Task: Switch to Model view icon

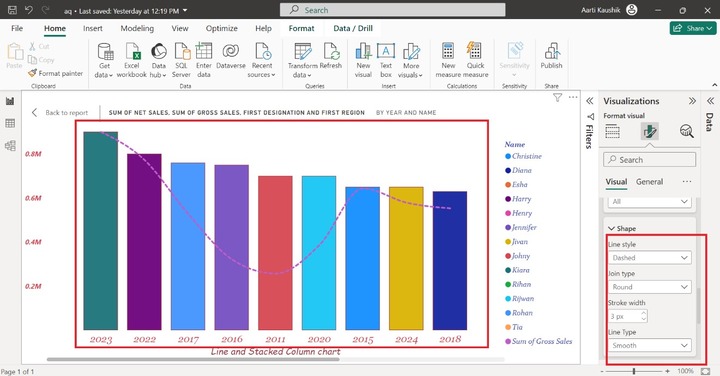Action: (10, 146)
